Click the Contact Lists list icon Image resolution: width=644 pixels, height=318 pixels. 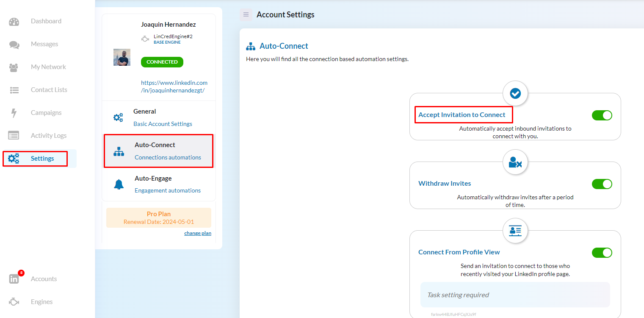click(x=14, y=90)
